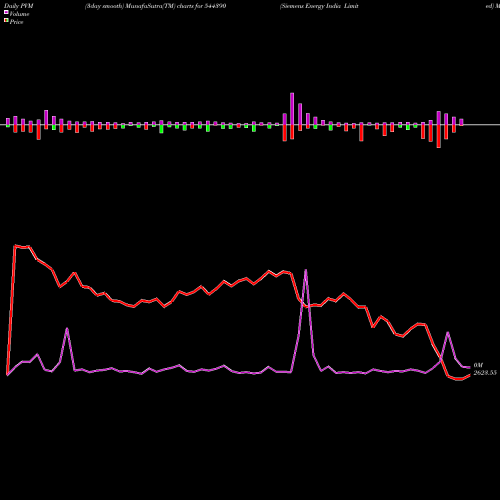Click the Daily PVM chart title
This screenshot has width=500, height=500.
pos(19,6)
